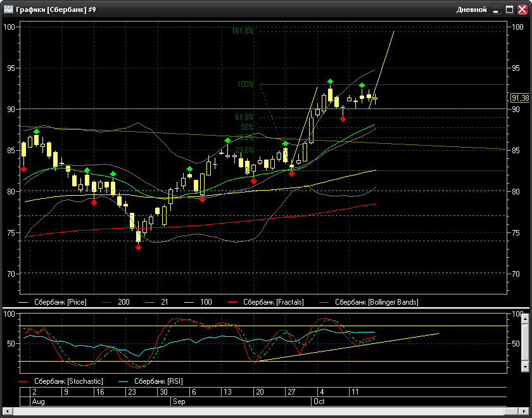
Task: Select the Сбербанк [Fractals] legend entry
Action: point(274,302)
